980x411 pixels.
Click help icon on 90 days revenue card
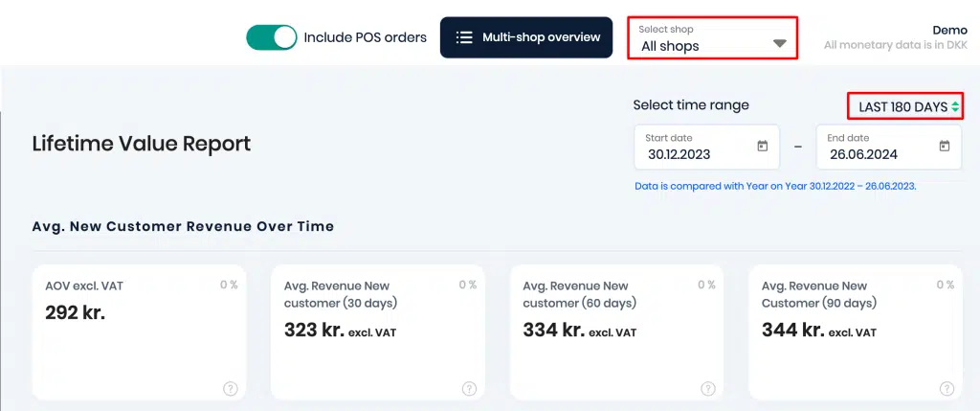click(x=947, y=389)
